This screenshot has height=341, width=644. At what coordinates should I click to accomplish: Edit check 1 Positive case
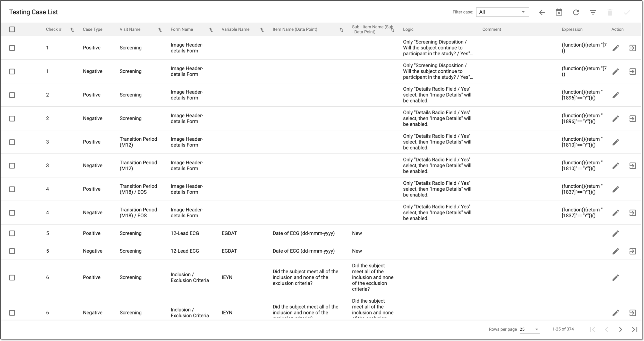616,48
